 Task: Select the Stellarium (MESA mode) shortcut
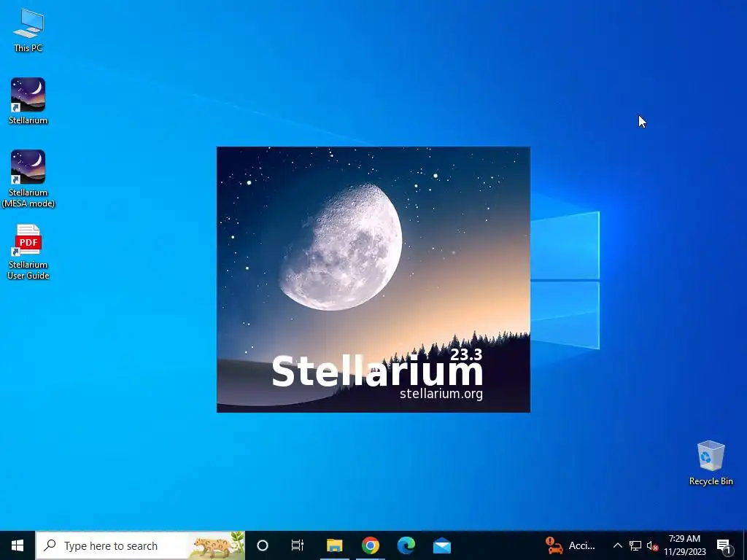28,179
